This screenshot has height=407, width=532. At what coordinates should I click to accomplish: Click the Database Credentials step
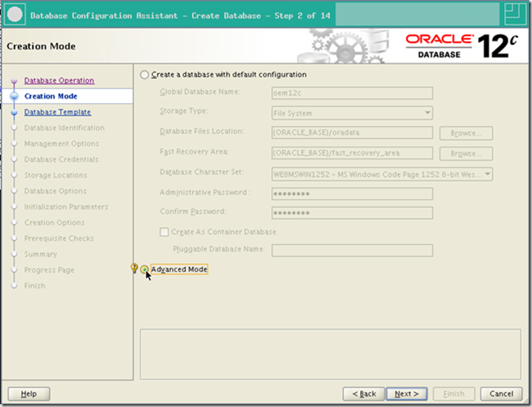[61, 160]
